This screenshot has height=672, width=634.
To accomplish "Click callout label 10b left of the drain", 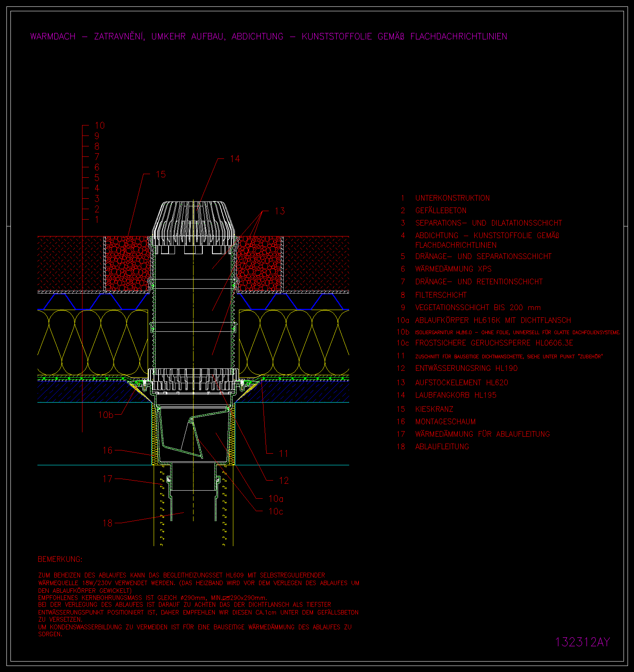I will point(105,415).
